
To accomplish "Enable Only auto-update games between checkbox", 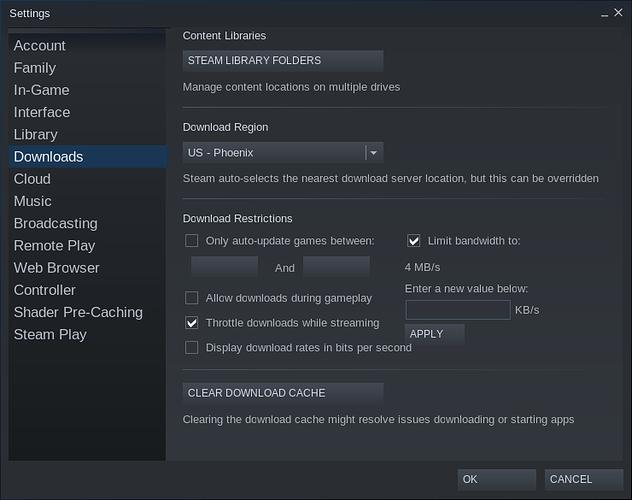I will point(191,241).
